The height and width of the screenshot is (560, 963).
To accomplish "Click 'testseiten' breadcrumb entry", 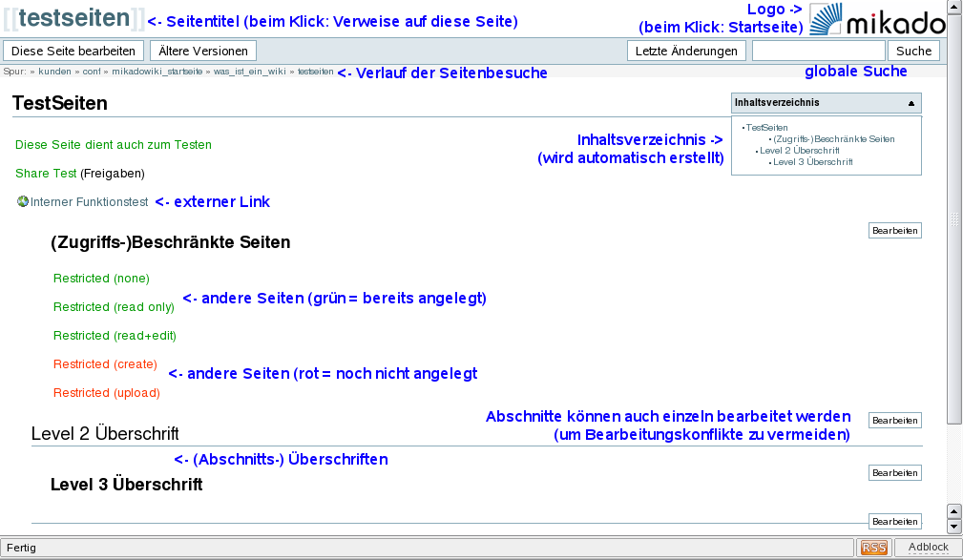I will point(316,72).
